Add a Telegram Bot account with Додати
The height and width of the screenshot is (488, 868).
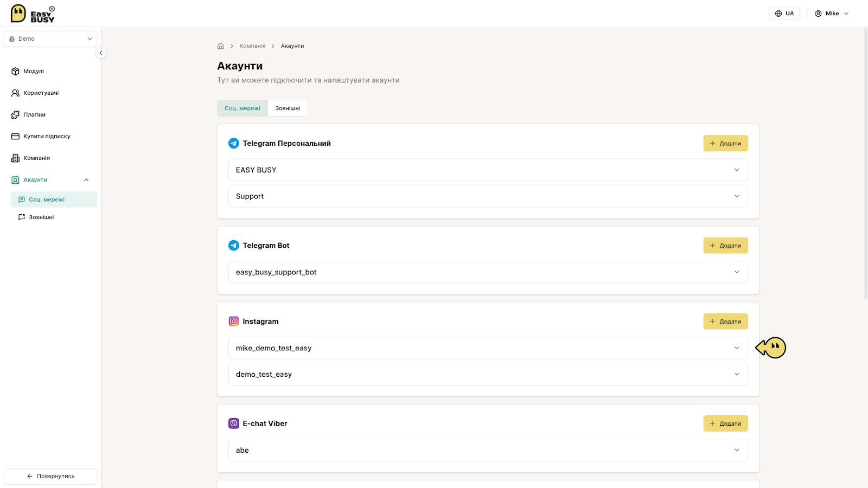[726, 246]
